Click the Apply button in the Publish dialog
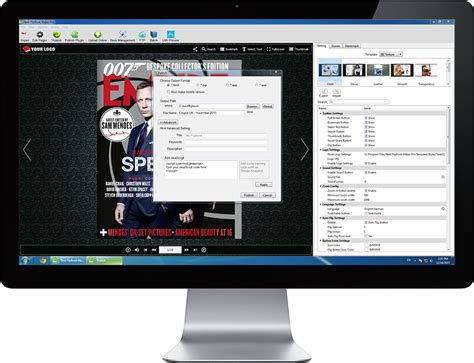 point(264,184)
